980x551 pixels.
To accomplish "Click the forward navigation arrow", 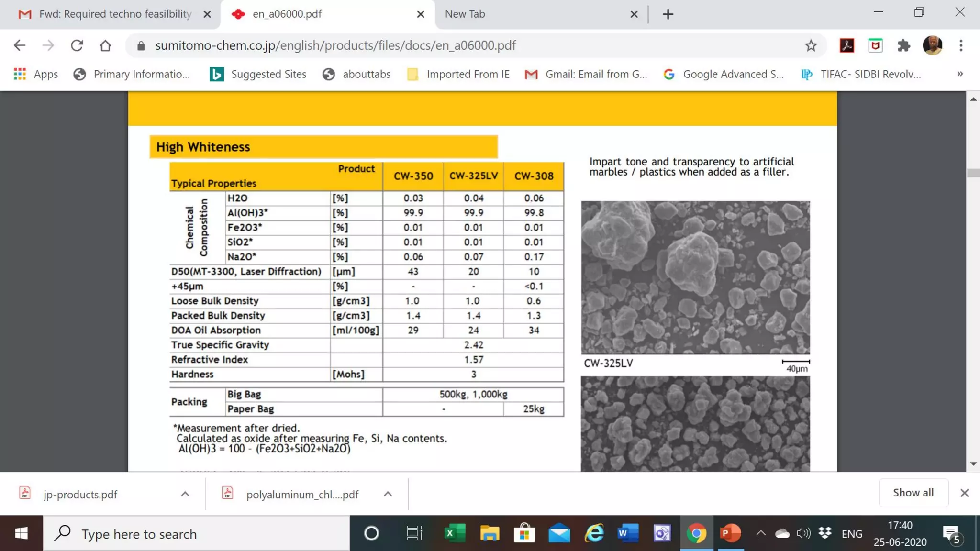I will [x=48, y=45].
